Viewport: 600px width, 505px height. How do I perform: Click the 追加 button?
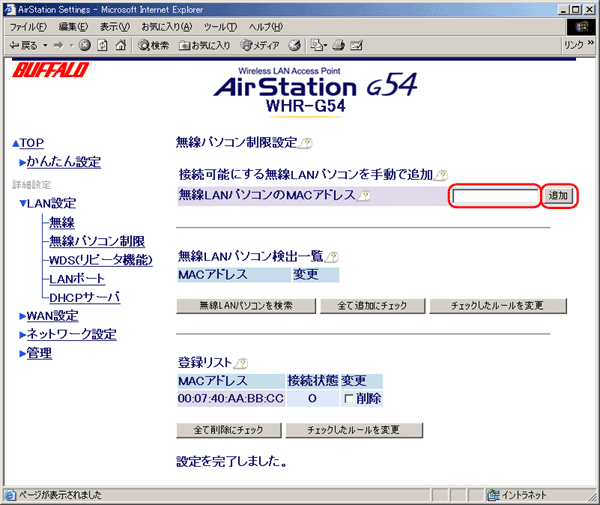(558, 196)
